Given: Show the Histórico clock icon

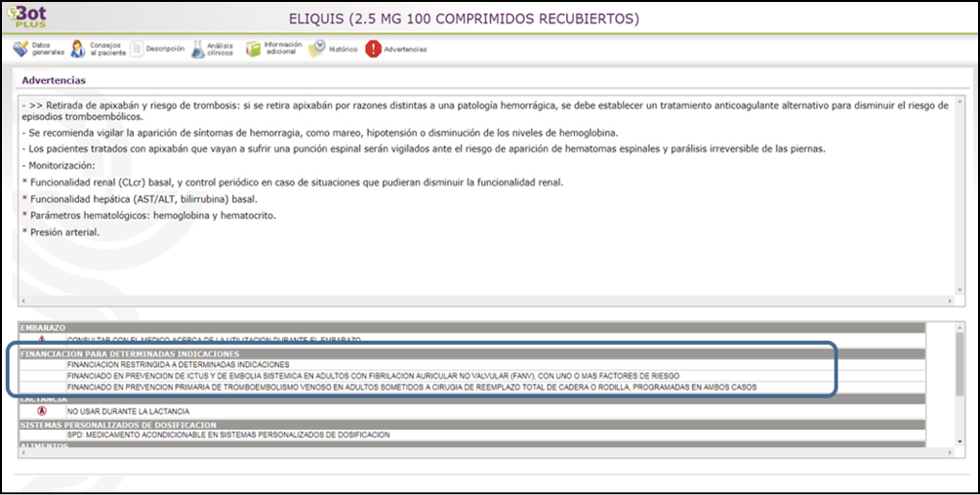Looking at the screenshot, I should click(317, 49).
